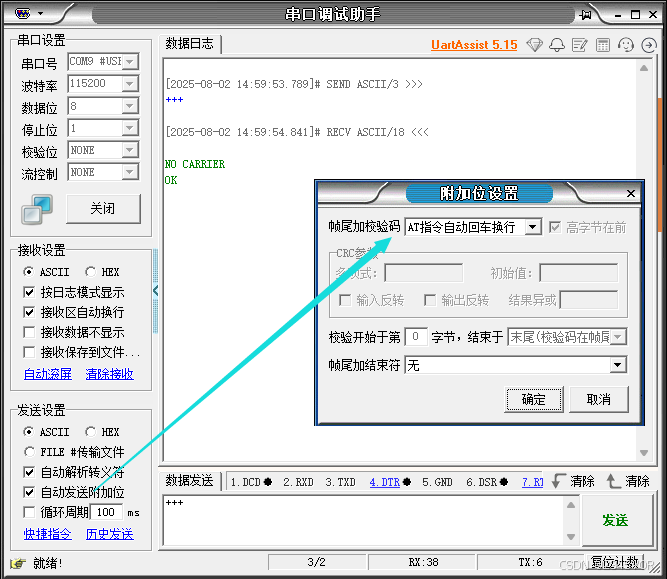Click the 关闭 serial port button

pos(103,208)
